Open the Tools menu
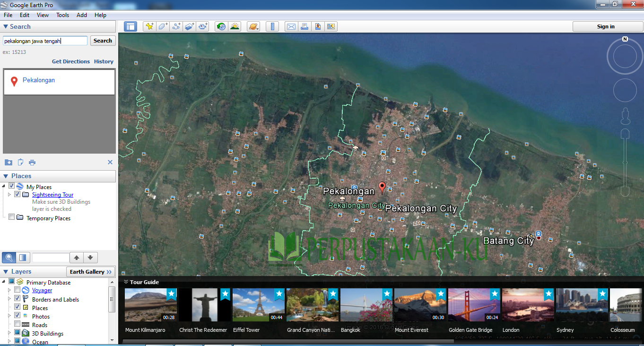 click(x=63, y=15)
